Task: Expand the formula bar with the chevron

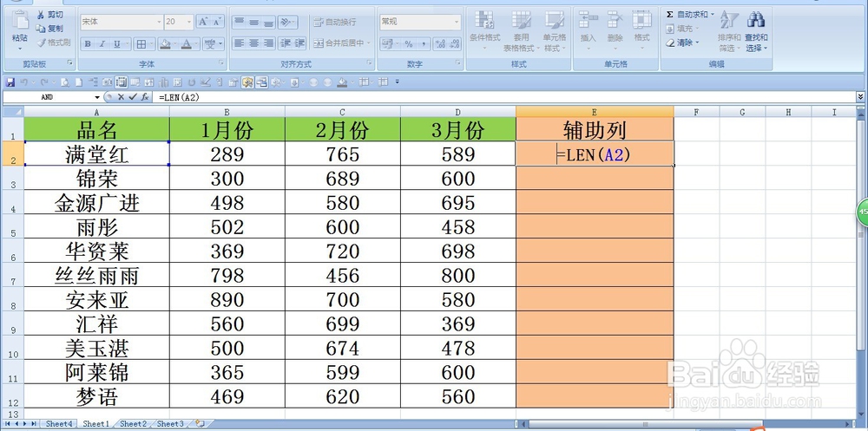Action: pos(860,97)
